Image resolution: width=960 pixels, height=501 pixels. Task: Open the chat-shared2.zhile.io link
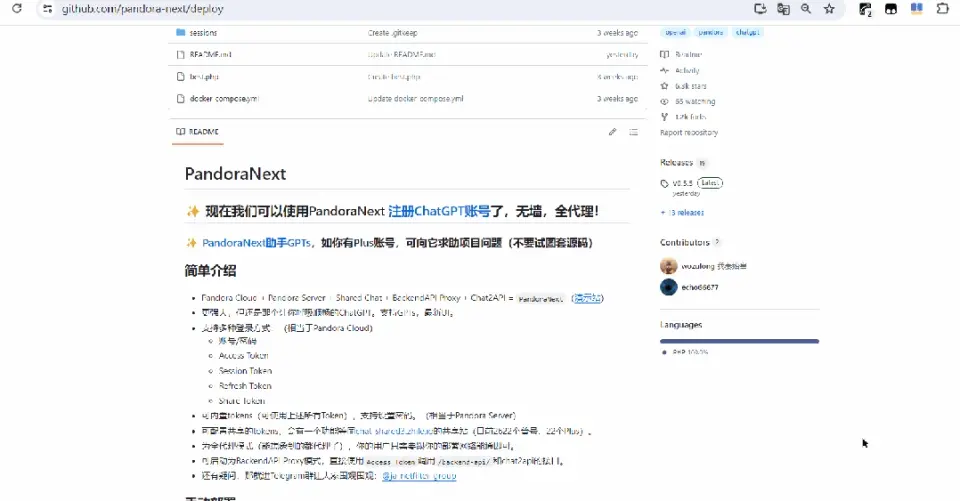tap(393, 431)
